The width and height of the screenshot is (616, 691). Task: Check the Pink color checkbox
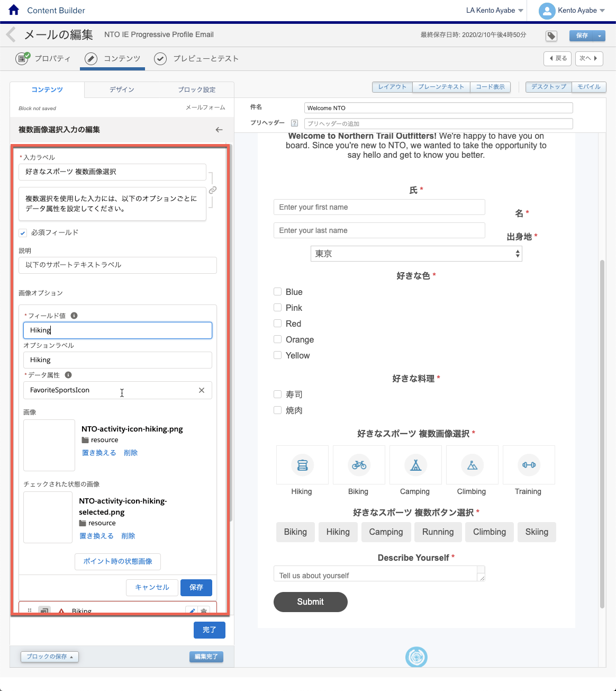click(x=277, y=308)
